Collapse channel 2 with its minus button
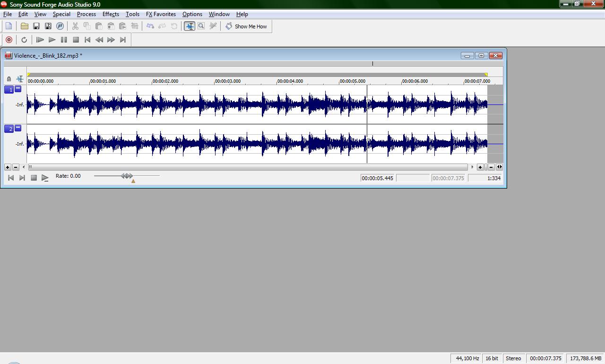605x364 pixels. pos(18,128)
